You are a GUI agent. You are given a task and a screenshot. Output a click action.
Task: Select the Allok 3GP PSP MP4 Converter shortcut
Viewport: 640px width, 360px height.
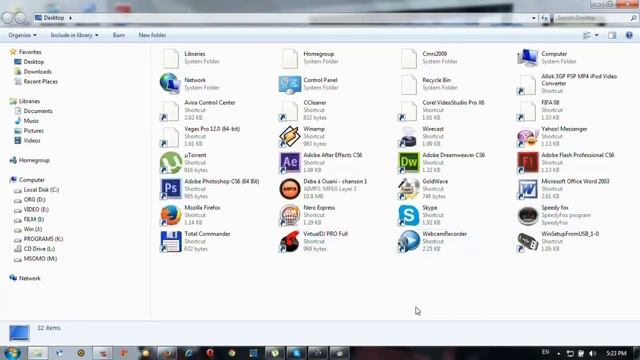567,84
